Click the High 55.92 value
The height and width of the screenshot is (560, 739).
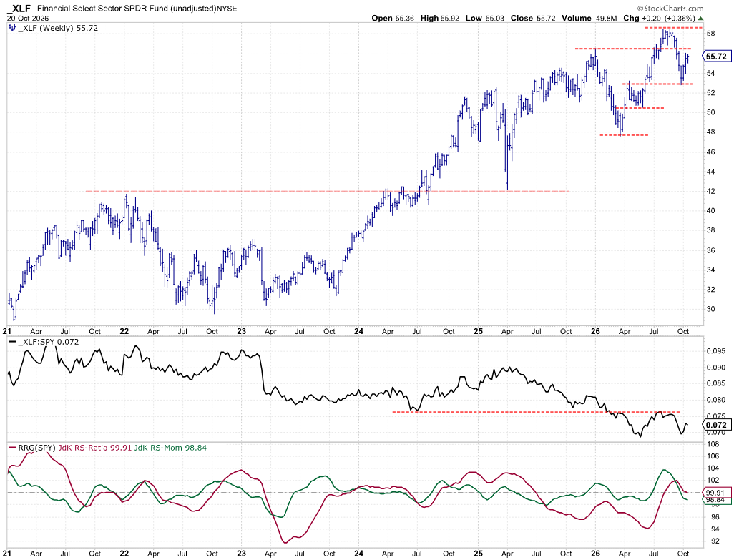(439, 19)
